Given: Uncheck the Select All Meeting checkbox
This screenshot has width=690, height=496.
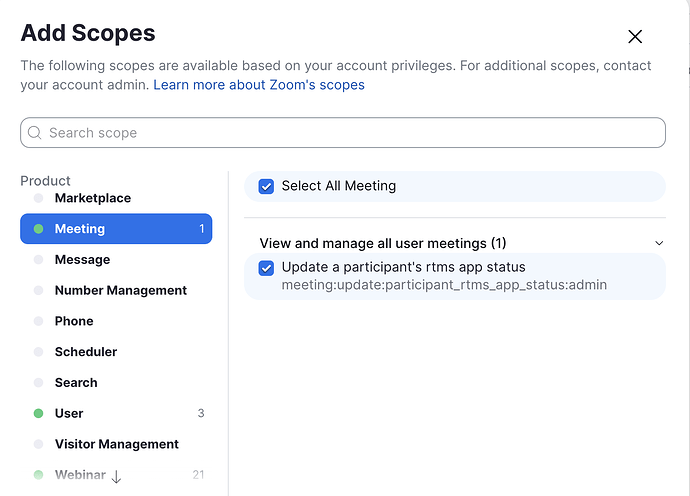Looking at the screenshot, I should pos(266,186).
